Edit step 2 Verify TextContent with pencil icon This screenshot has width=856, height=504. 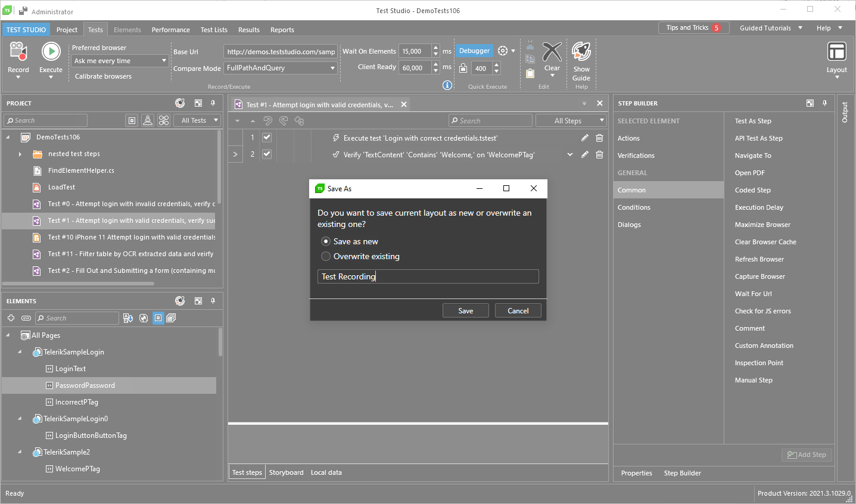click(585, 154)
